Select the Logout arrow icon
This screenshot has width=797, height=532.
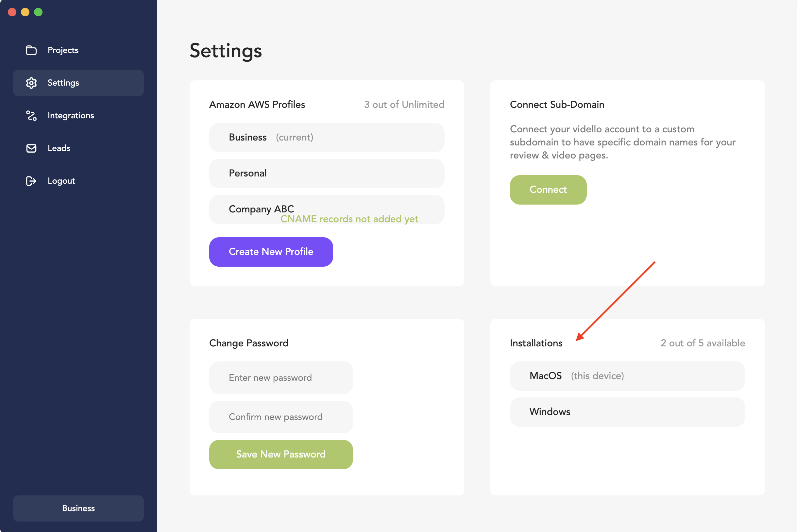tap(31, 181)
